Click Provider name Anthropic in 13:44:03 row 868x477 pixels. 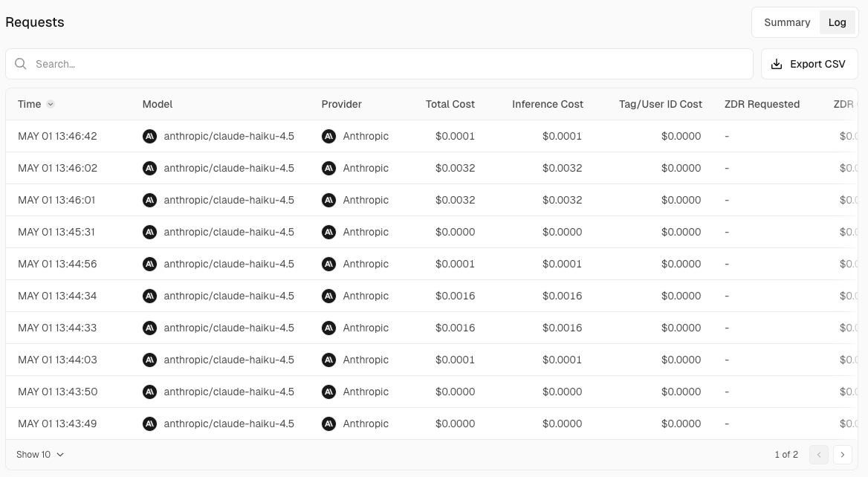366,360
